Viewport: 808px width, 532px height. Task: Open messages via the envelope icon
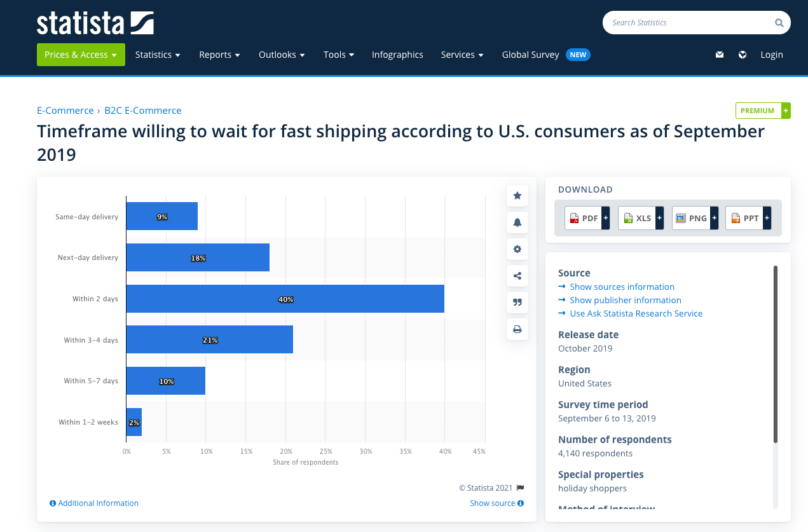[719, 55]
